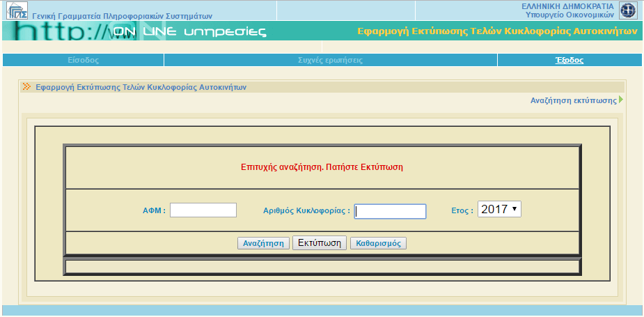
Task: Click the GSIS logo icon
Action: 17,10
